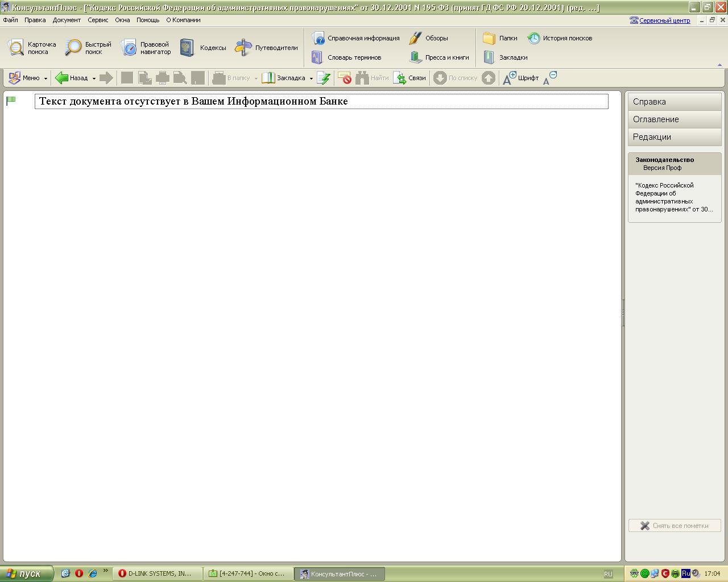Viewport: 728px width, 582px height.
Task: Expand the quick launch chevron
Action: tap(106, 571)
